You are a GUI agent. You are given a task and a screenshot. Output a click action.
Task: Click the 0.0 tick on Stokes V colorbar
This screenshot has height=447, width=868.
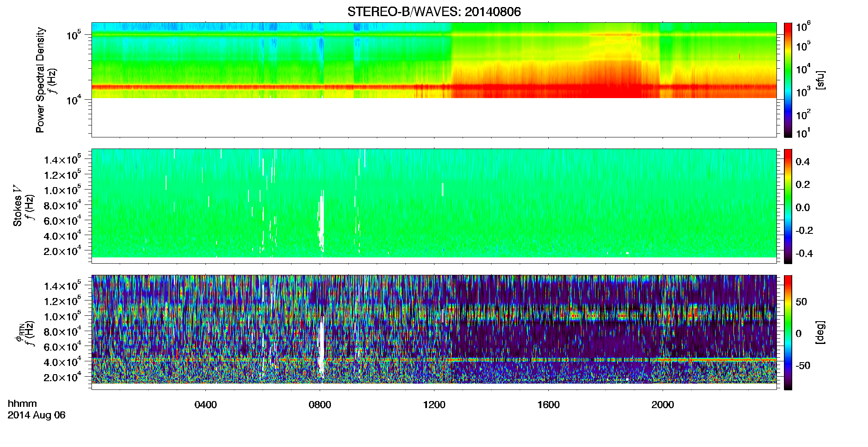[803, 207]
